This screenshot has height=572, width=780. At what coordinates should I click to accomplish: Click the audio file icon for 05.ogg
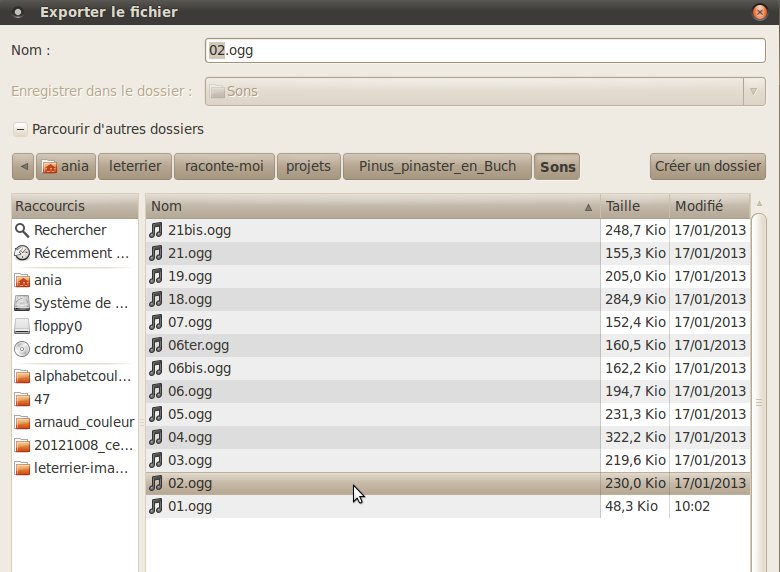[x=156, y=414]
